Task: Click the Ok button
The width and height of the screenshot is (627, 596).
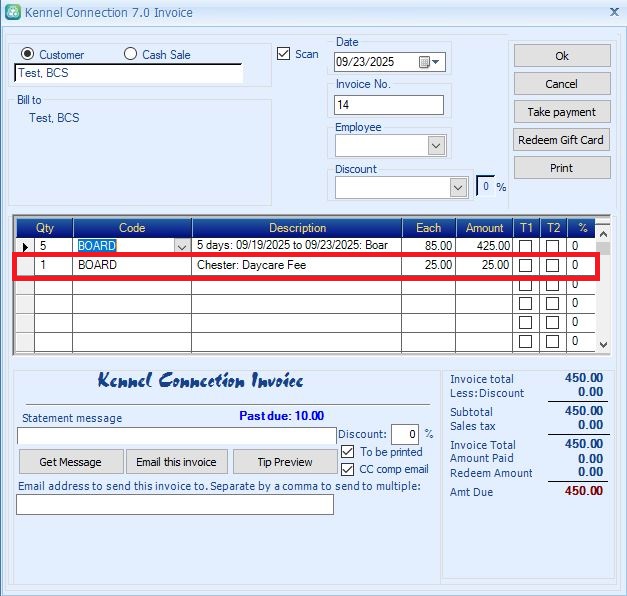Action: (562, 56)
